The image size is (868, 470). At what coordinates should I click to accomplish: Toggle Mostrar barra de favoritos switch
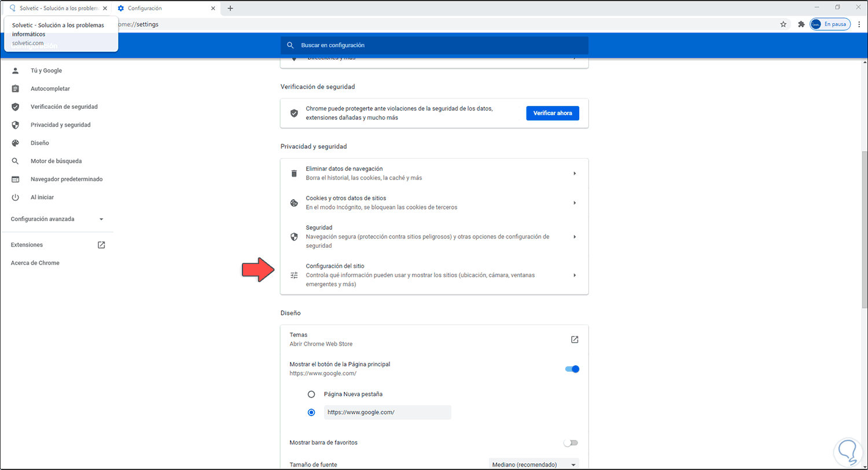pyautogui.click(x=571, y=443)
